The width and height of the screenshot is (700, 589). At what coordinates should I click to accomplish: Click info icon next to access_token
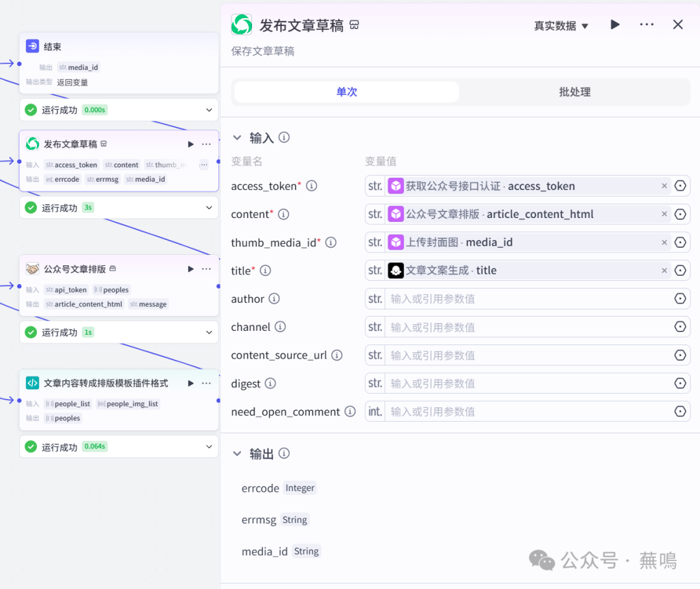pos(312,186)
